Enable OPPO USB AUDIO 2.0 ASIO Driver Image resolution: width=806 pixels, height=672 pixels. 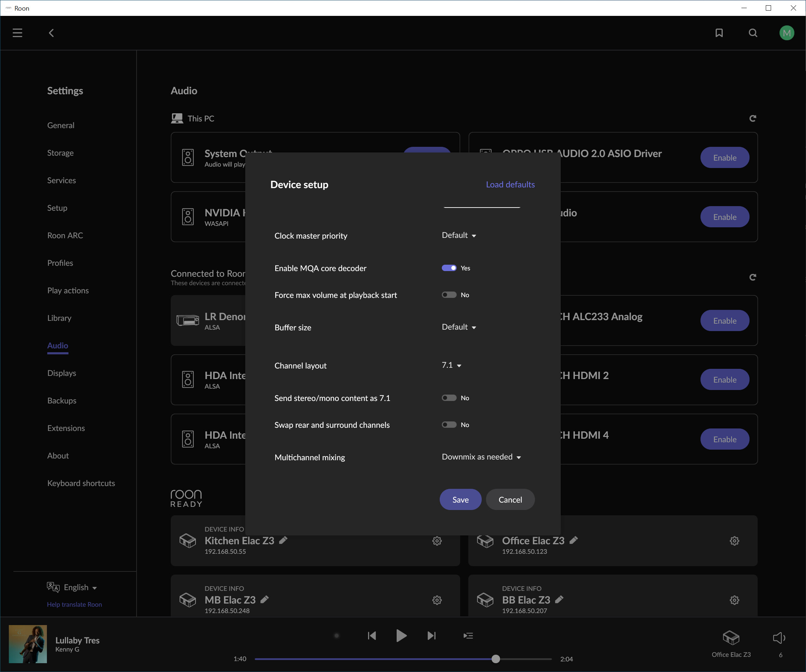724,157
